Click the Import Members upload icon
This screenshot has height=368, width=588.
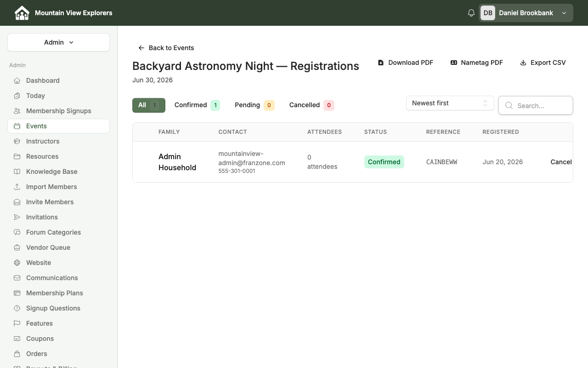click(17, 187)
